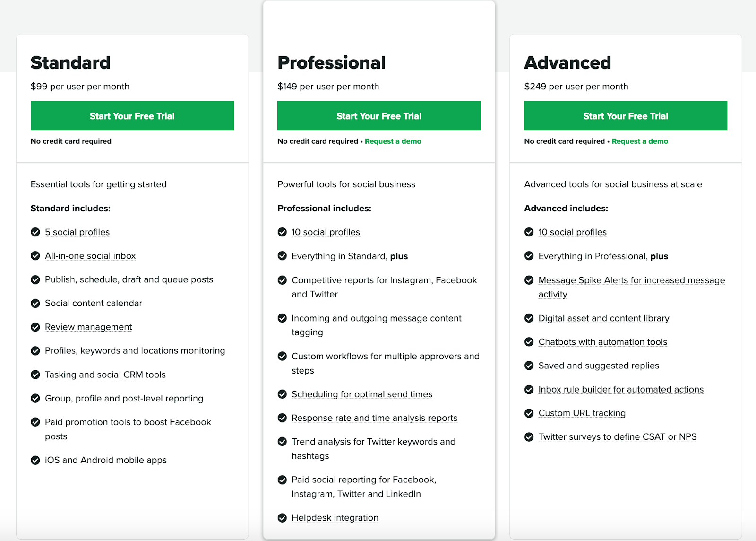Request a demo for Professional plan
This screenshot has height=541, width=756.
(393, 141)
